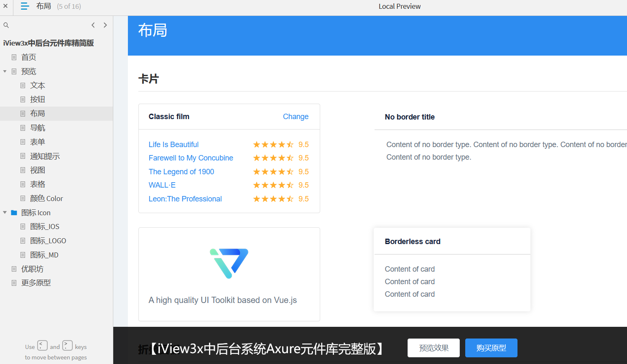This screenshot has width=627, height=364.
Task: Collapse the 预览 tree folder
Action: click(x=5, y=71)
